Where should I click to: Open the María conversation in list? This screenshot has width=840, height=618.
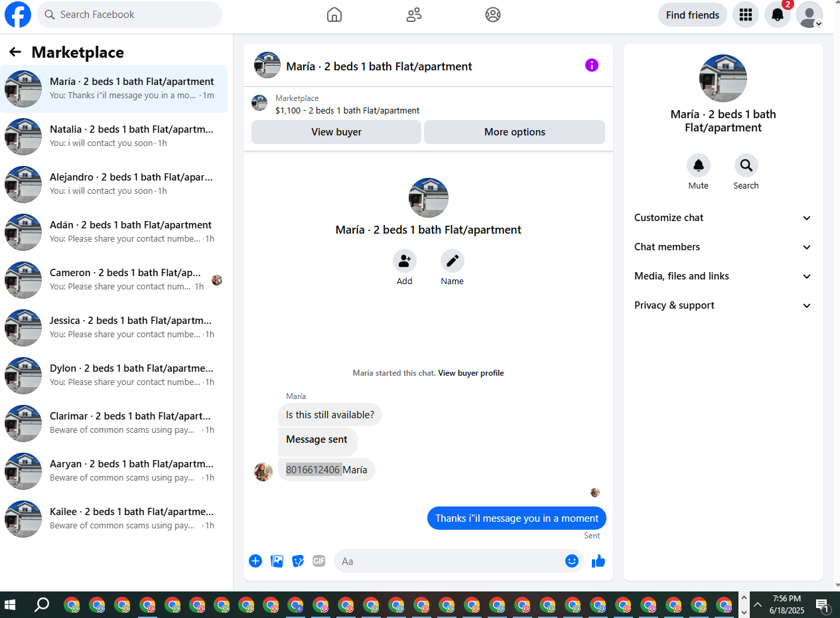pos(113,89)
